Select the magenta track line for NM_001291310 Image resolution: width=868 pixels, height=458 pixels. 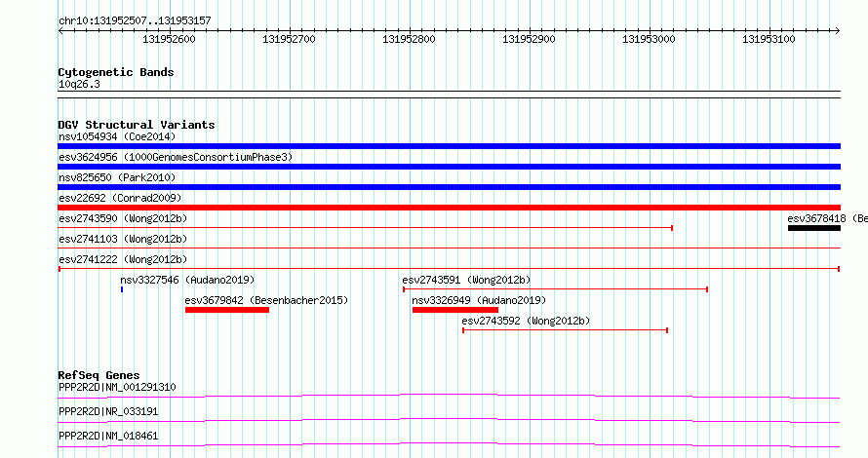(449, 396)
